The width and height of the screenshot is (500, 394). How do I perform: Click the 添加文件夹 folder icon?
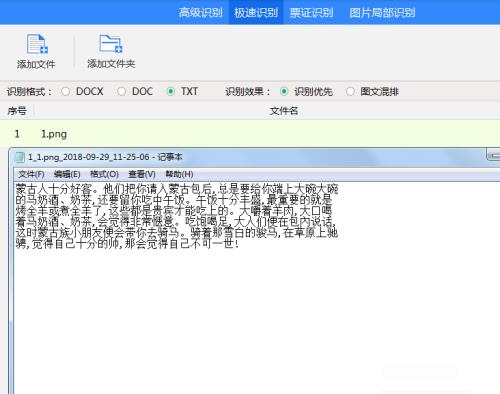[111, 43]
